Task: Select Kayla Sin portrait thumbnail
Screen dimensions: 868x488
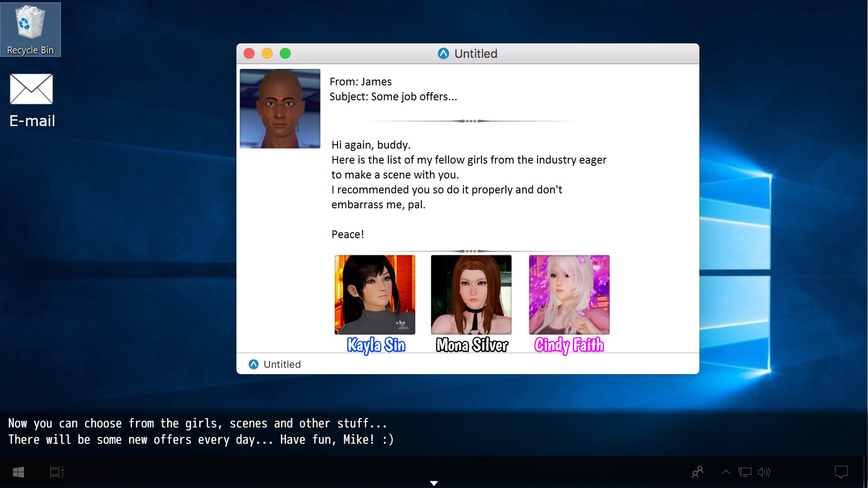Action: (375, 295)
